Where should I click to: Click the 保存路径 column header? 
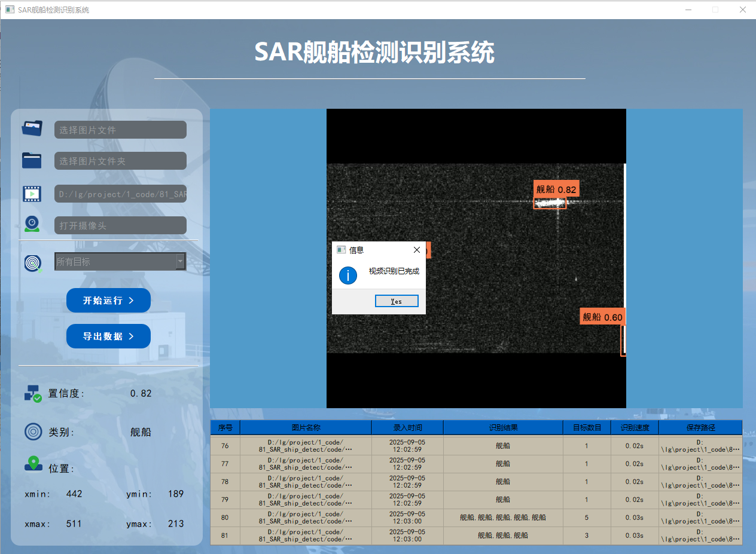coord(700,427)
